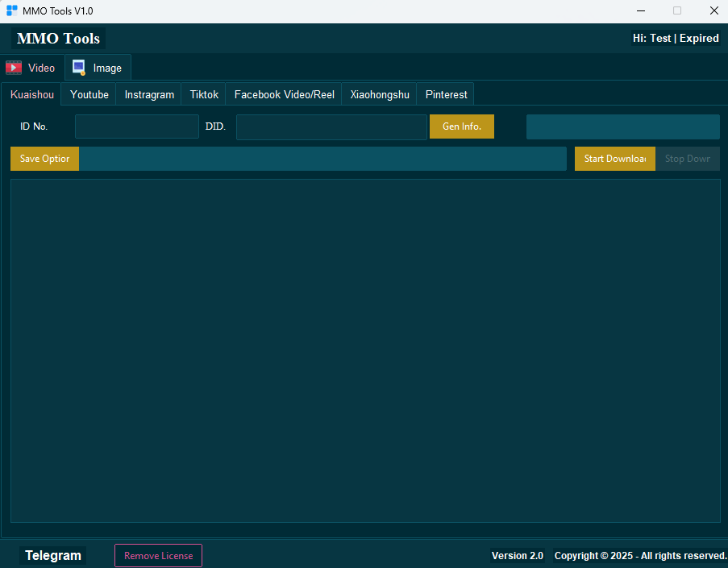
Task: Click the Stop Download button
Action: click(687, 159)
